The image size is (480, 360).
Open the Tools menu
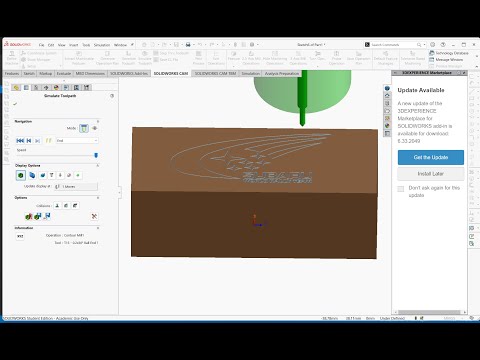coord(86,45)
